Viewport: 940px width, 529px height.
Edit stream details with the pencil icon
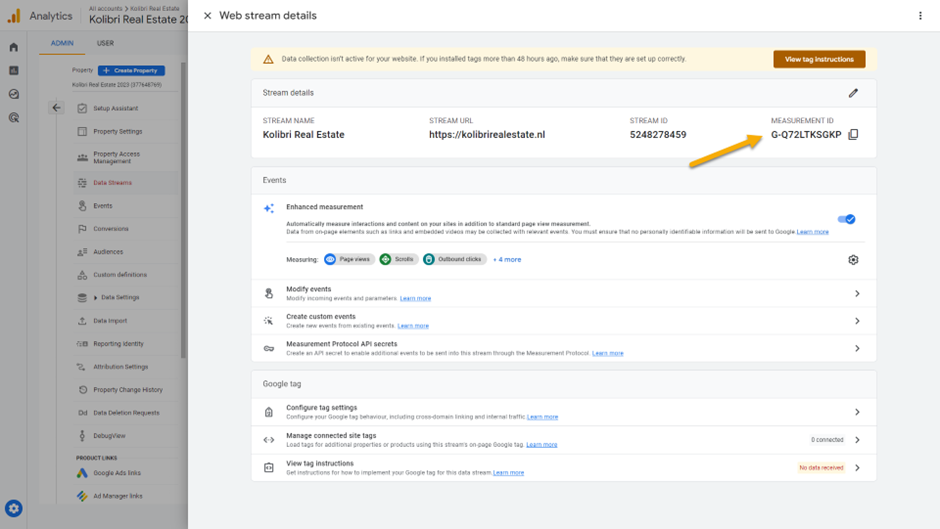tap(853, 93)
